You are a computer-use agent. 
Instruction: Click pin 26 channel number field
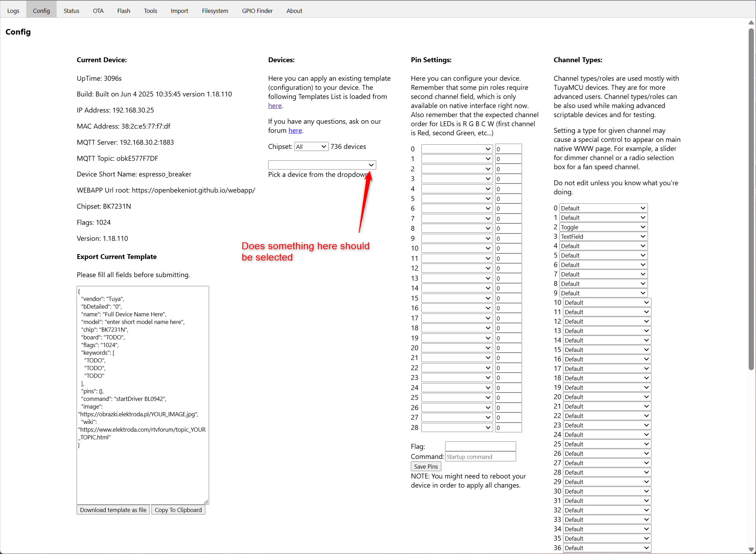click(x=508, y=408)
